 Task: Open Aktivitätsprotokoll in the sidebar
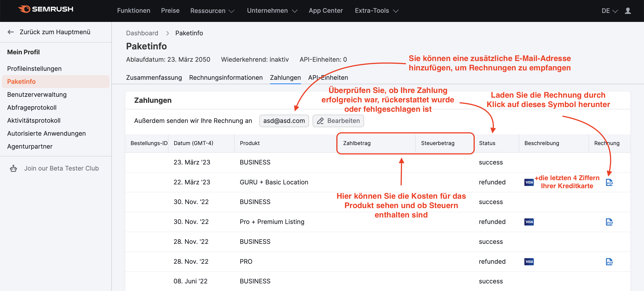click(34, 121)
